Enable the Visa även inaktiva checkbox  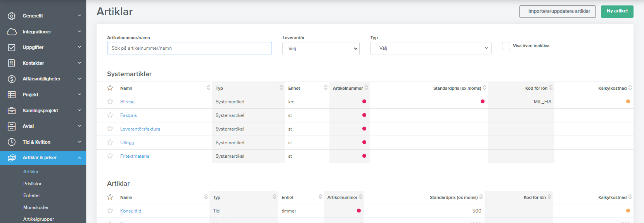pos(506,46)
